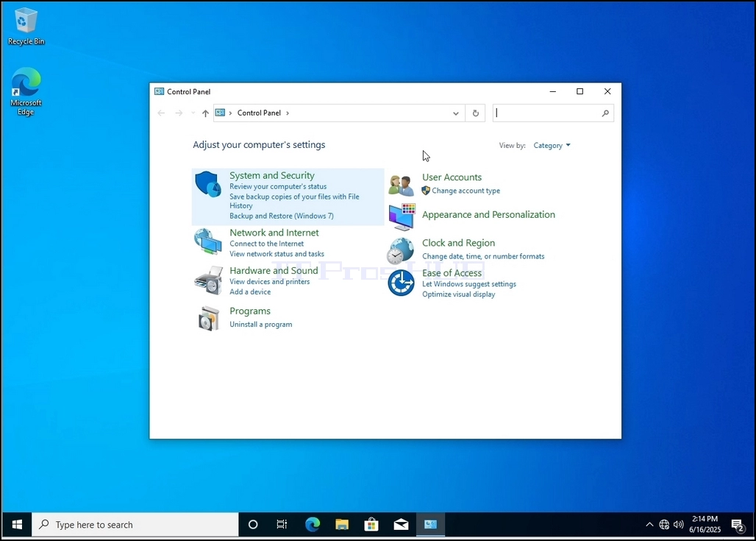Open the notification center icon

(x=737, y=525)
